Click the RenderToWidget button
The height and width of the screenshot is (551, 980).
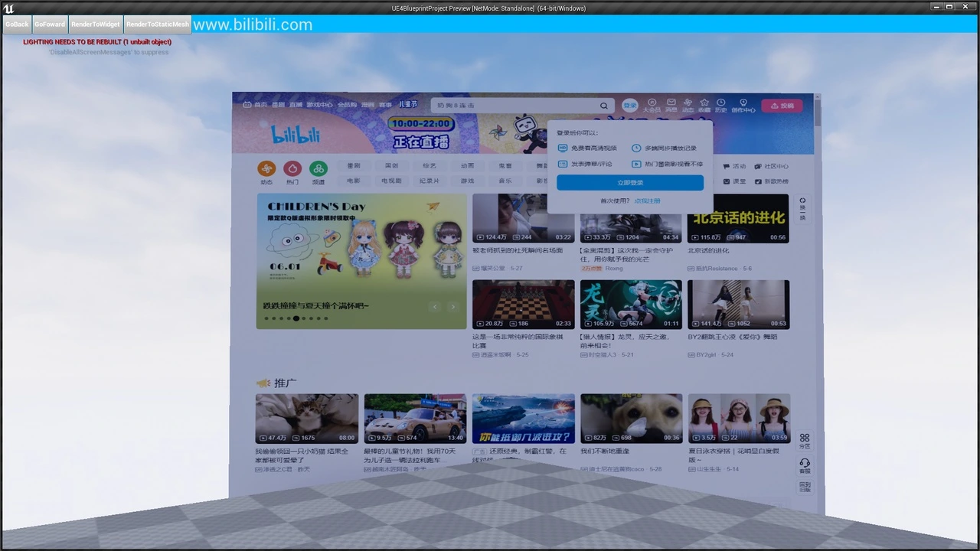96,24
